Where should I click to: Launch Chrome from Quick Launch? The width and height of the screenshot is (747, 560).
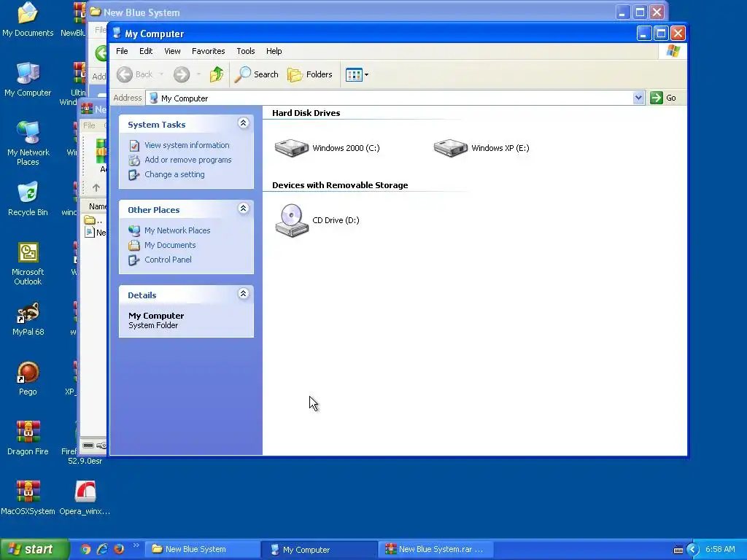(85, 549)
